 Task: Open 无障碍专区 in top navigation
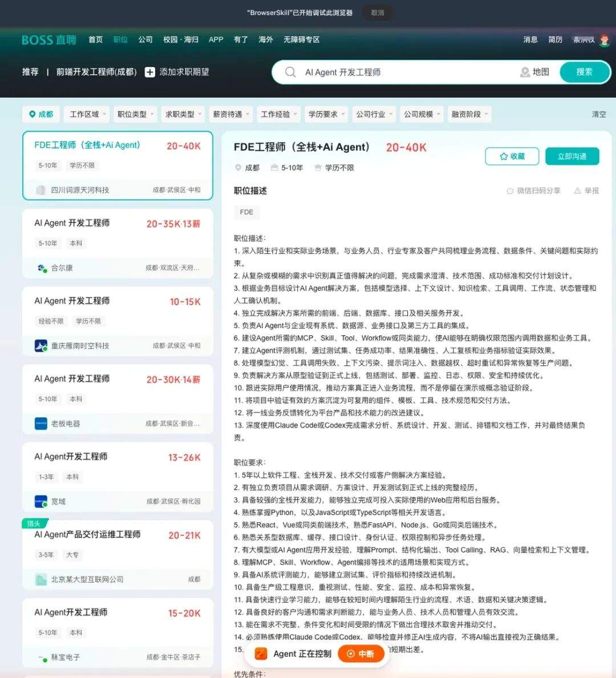(302, 40)
